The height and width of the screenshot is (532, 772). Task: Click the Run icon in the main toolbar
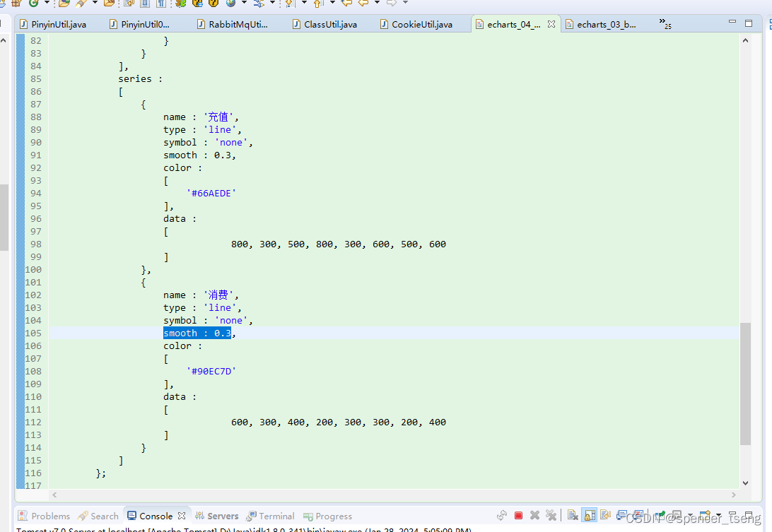pyautogui.click(x=197, y=6)
